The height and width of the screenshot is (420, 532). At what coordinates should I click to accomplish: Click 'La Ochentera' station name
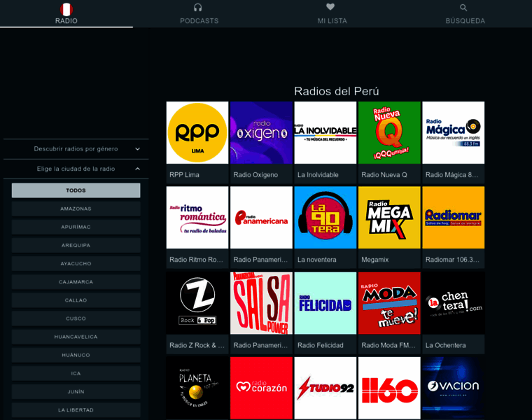[x=445, y=345]
